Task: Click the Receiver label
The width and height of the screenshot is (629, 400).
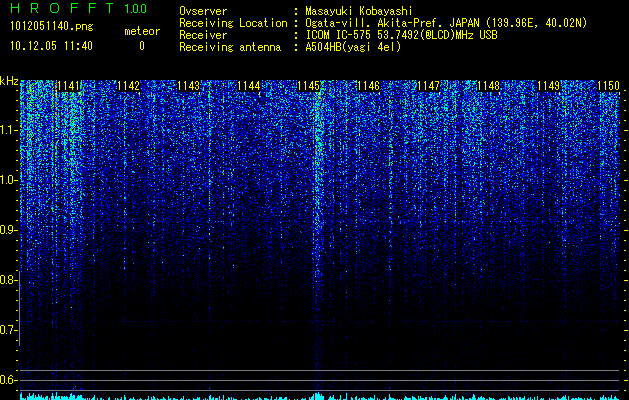Action: (x=203, y=35)
